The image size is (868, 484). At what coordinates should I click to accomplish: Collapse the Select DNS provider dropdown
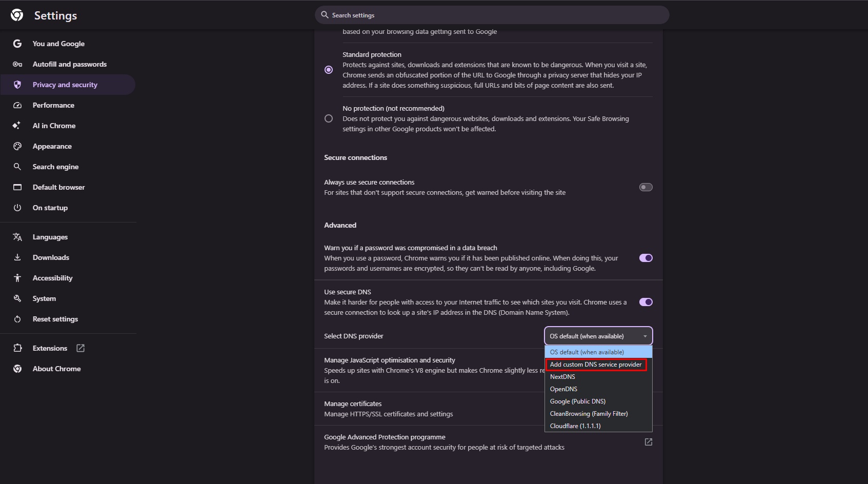(598, 336)
